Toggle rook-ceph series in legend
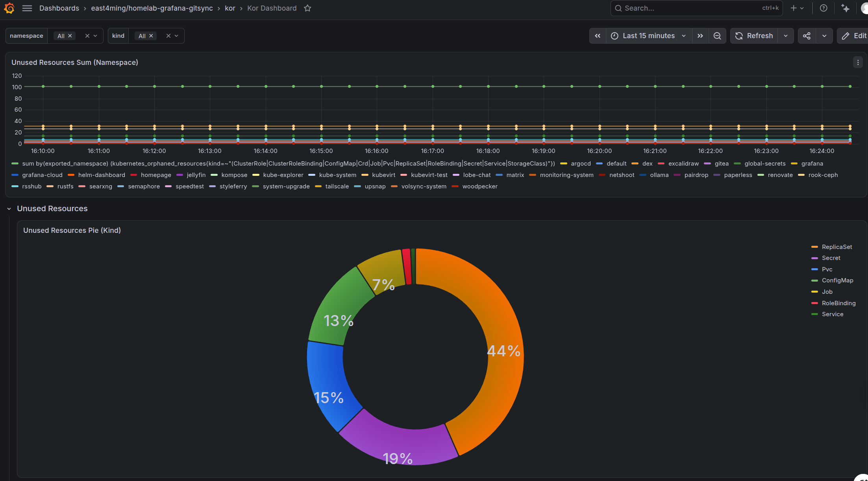This screenshot has width=868, height=481. tap(823, 175)
